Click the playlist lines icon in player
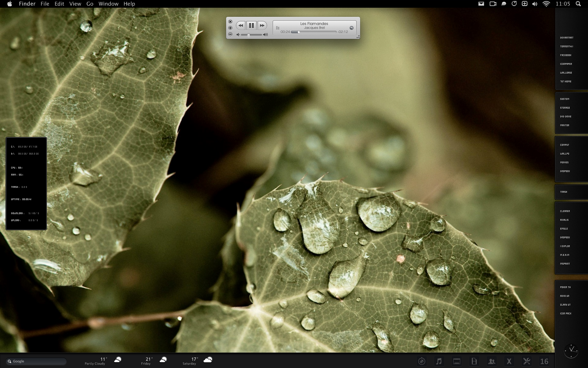Screen dimensions: 588x368 pyautogui.click(x=278, y=28)
